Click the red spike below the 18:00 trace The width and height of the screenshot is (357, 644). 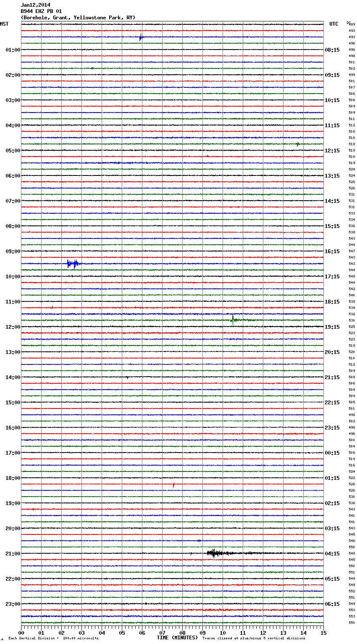173,485
